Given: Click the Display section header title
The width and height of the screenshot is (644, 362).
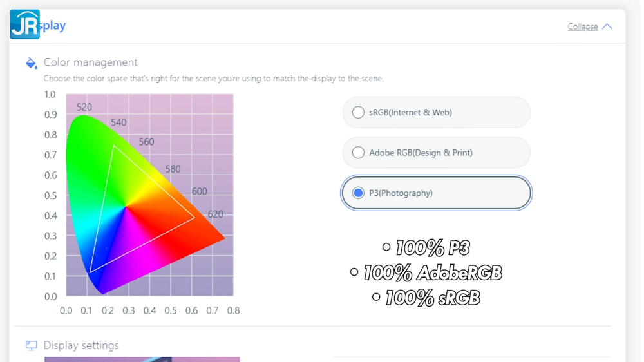Looking at the screenshot, I should (52, 26).
